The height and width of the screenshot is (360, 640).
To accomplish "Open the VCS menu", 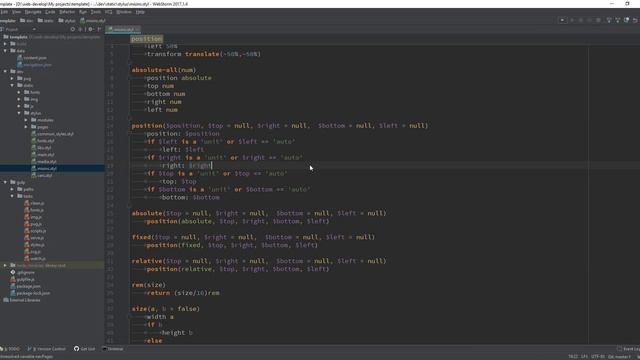I will click(108, 12).
